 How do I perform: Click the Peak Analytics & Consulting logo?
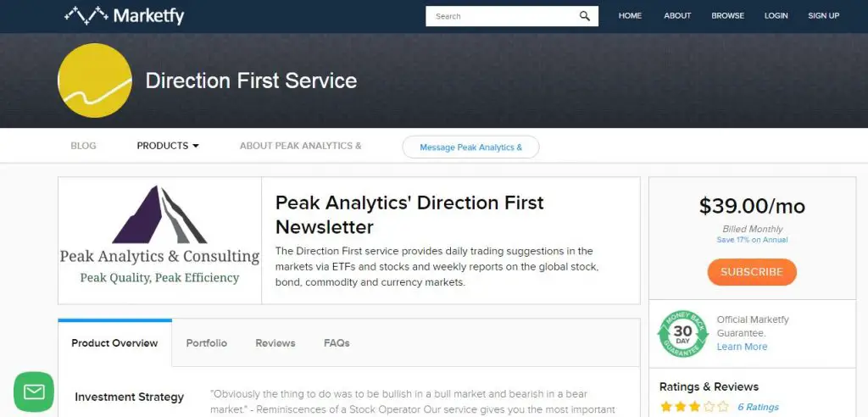point(159,240)
